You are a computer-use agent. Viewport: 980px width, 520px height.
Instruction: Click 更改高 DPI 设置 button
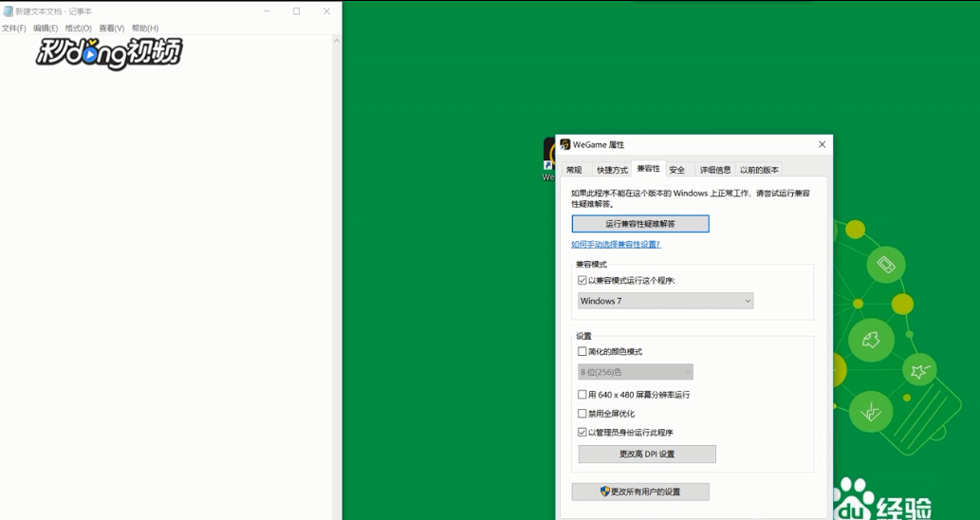[x=647, y=454]
